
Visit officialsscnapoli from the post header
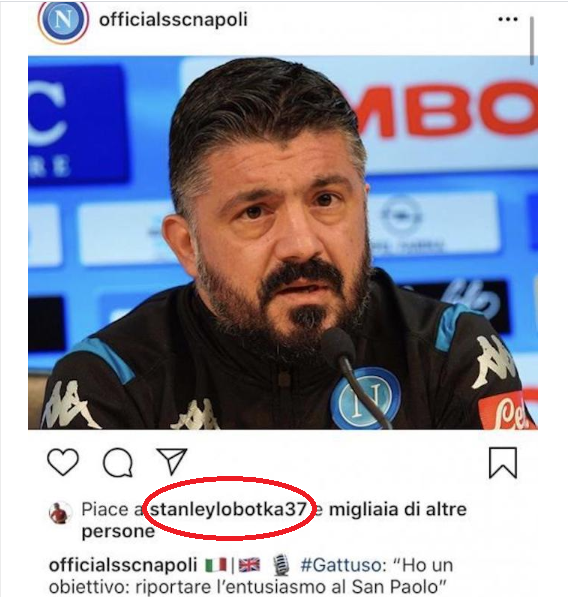click(173, 19)
